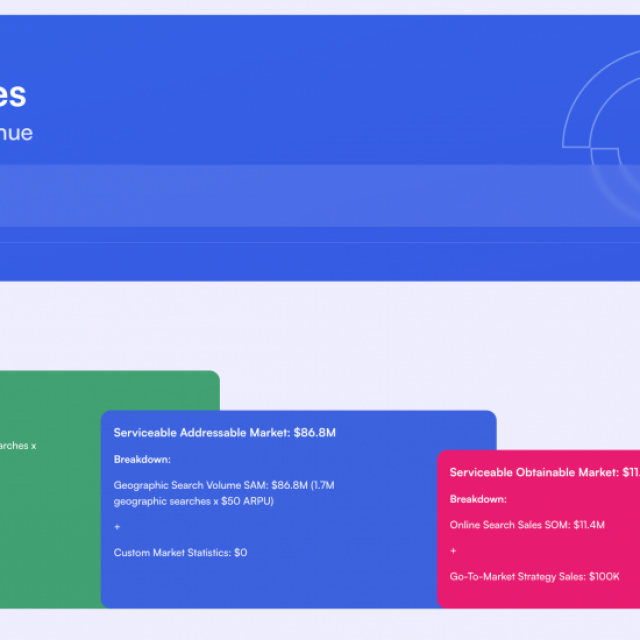Click the plus sign in the pink SOM card

(453, 551)
